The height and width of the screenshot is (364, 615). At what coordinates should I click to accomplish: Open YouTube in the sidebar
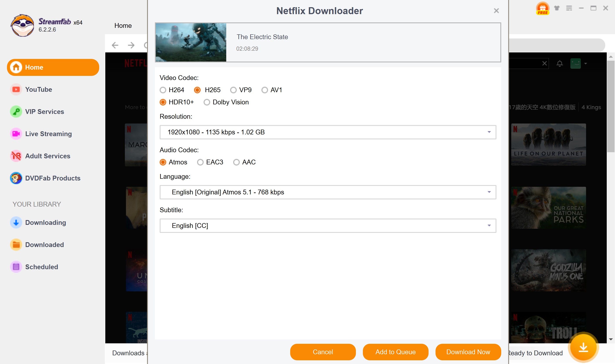(39, 89)
